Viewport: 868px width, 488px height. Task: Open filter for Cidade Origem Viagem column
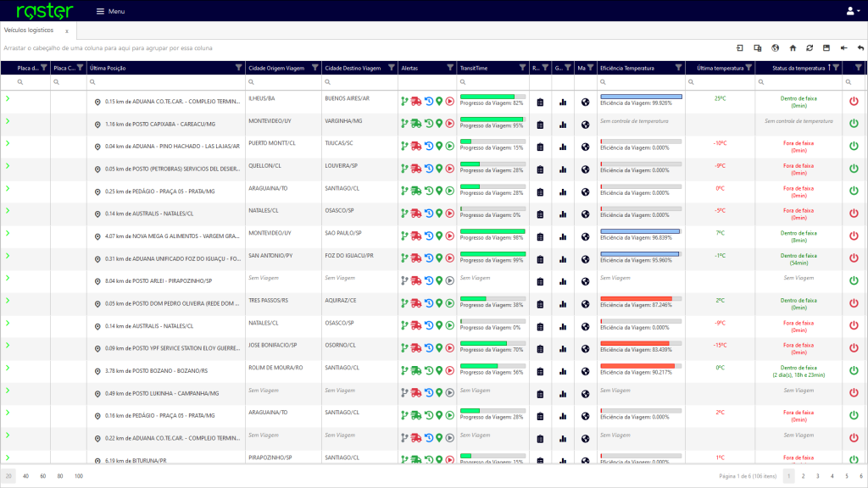click(x=315, y=68)
